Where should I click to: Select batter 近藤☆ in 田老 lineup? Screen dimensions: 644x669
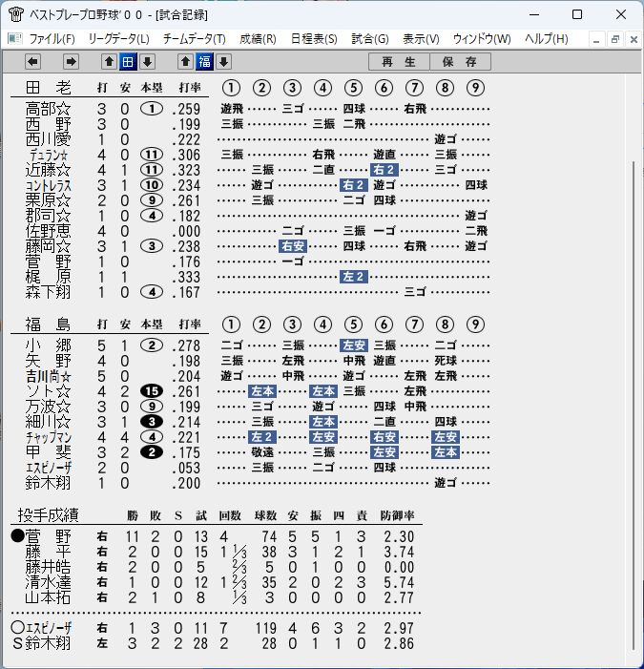[48, 170]
